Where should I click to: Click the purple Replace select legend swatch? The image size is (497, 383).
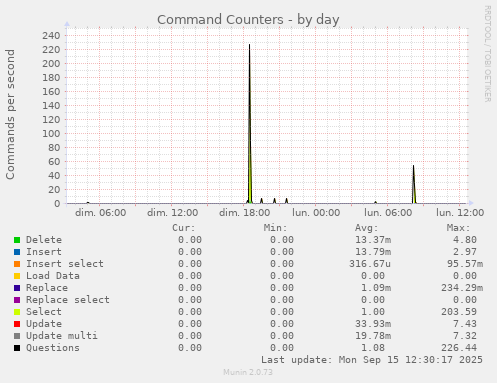[17, 300]
